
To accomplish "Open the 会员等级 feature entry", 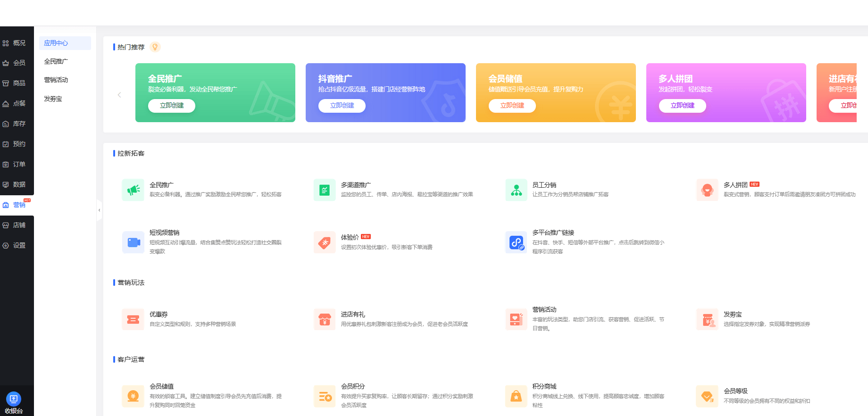I will [735, 391].
